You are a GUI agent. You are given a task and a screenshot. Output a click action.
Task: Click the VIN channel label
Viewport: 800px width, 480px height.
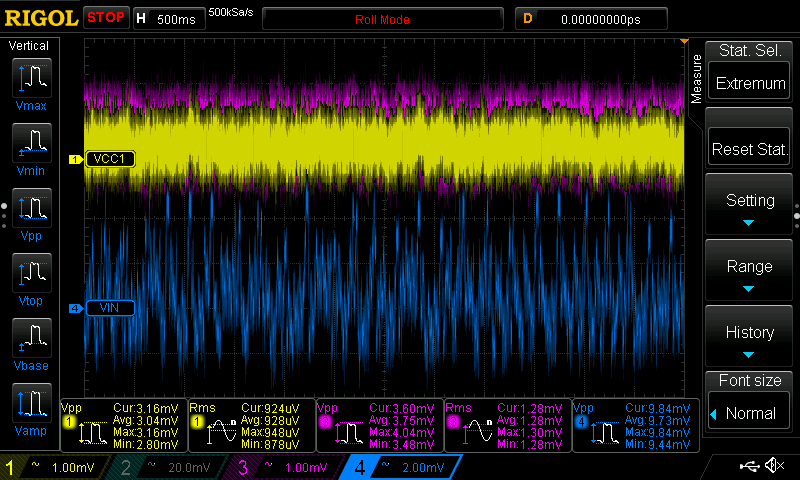(110, 308)
